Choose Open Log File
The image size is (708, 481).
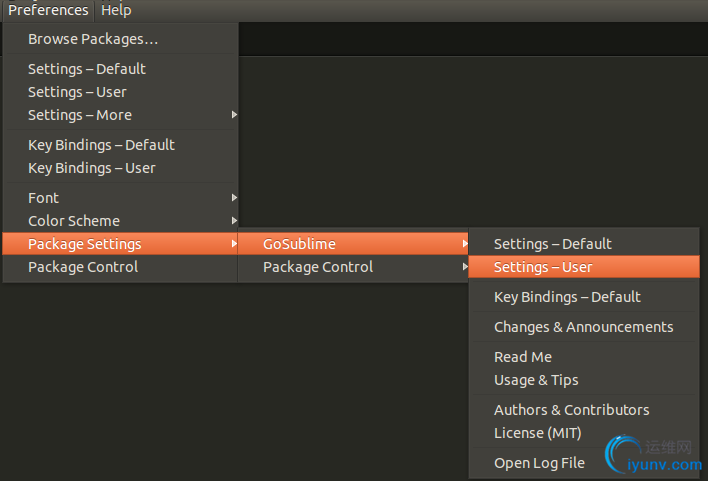584,463
